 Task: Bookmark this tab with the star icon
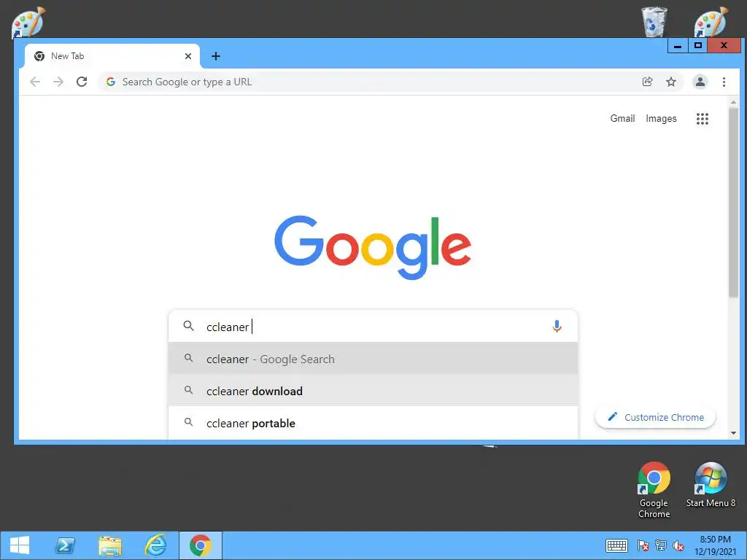[671, 82]
